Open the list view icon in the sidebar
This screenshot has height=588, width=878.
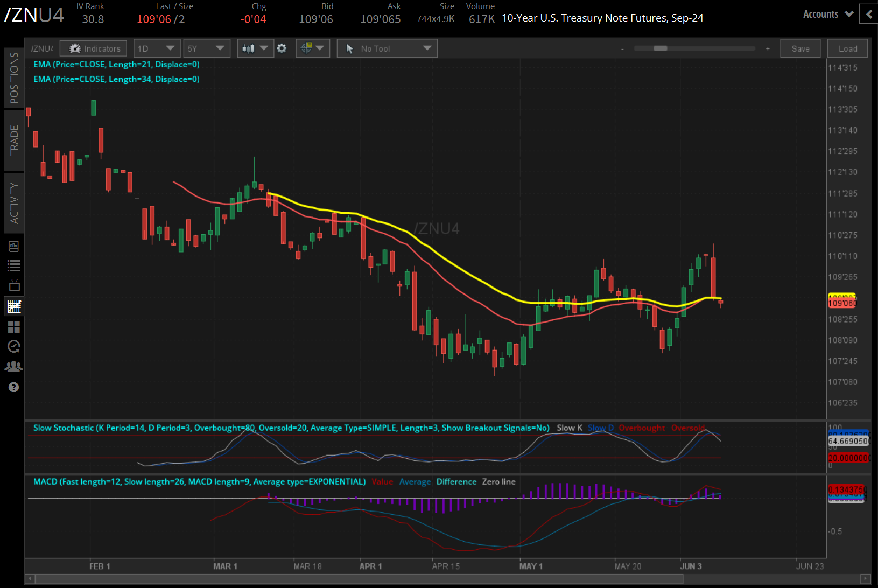click(14, 265)
